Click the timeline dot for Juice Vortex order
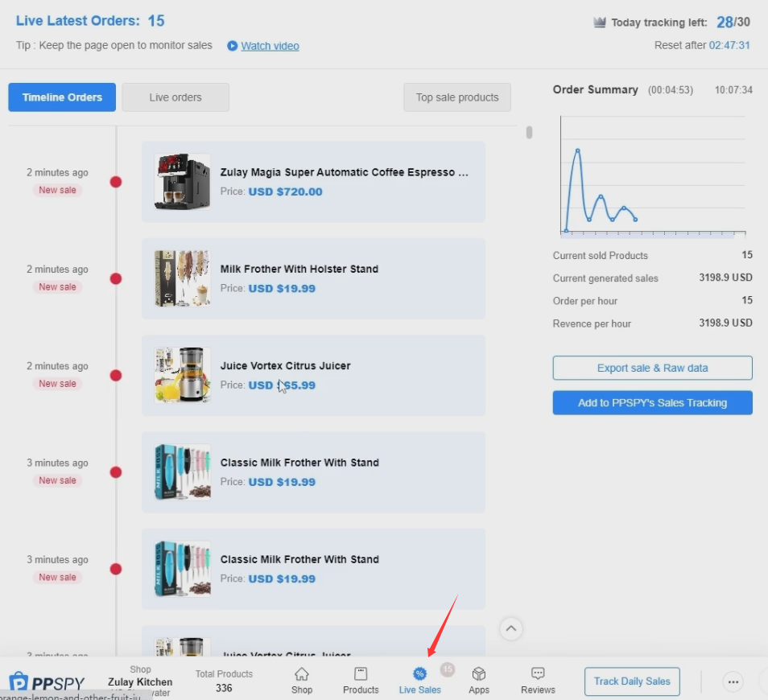The height and width of the screenshot is (700, 768). 116,376
